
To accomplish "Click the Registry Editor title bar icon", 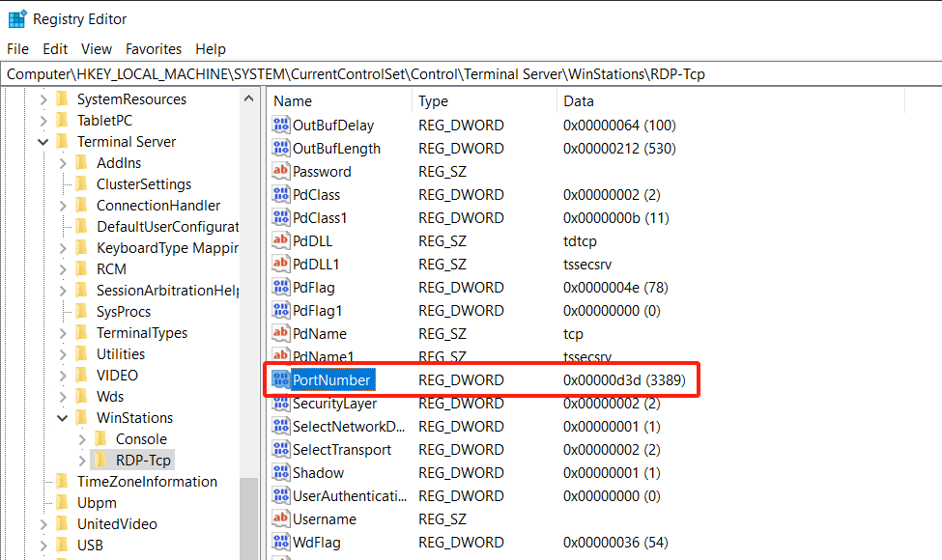I will (x=17, y=18).
